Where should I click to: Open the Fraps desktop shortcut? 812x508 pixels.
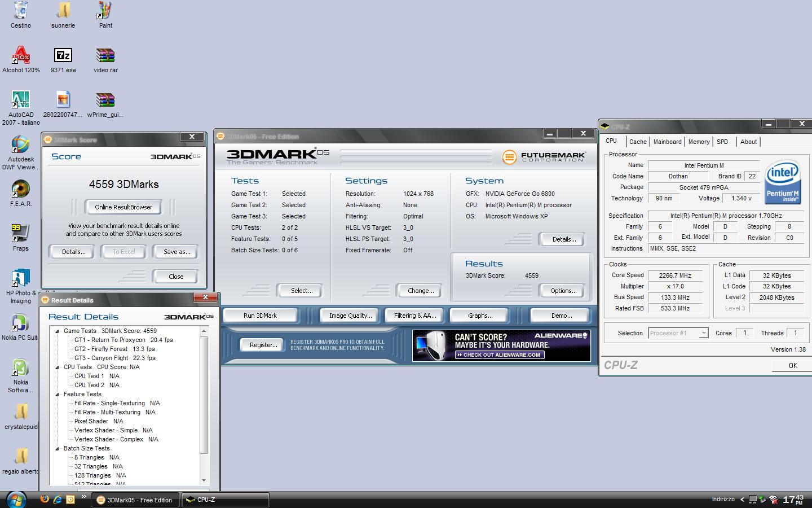click(21, 233)
